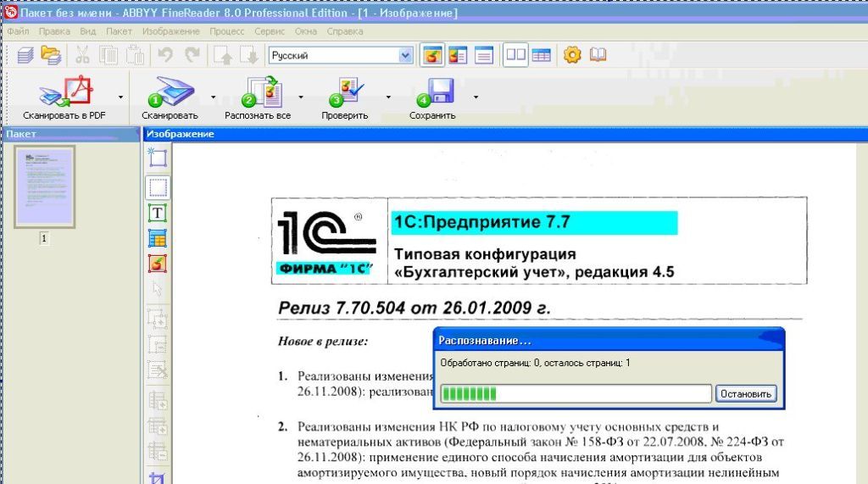Viewport: 868px width, 484px height.
Task: Expand the arrow next to Сканировать в PDF
Action: [121, 97]
